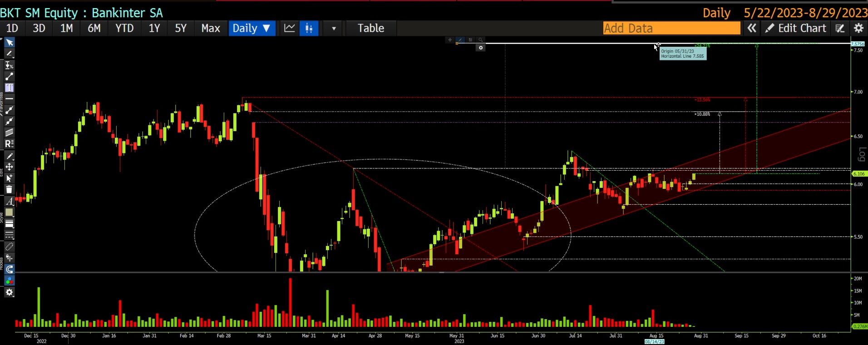Screen dimensions: 868x345
Task: Set range to 1M
Action: click(x=67, y=28)
